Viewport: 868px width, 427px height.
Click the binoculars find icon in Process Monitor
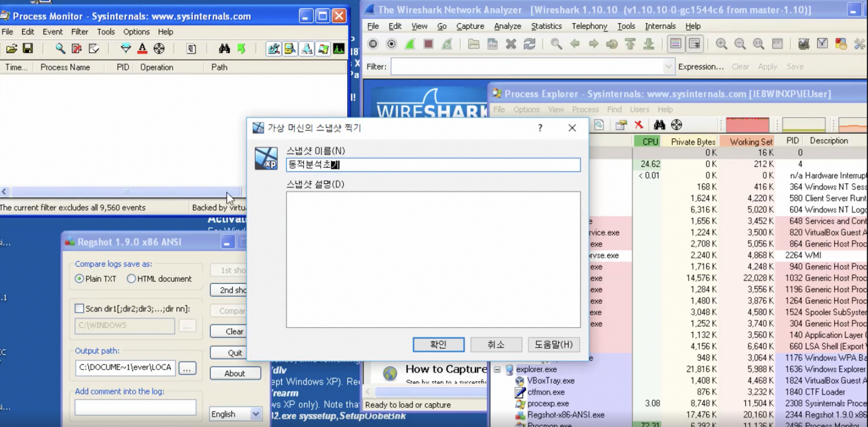224,48
